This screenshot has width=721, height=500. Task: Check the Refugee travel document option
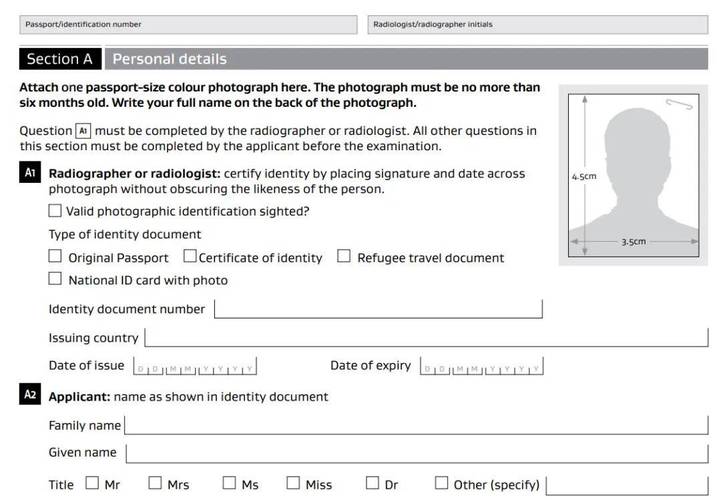344,257
